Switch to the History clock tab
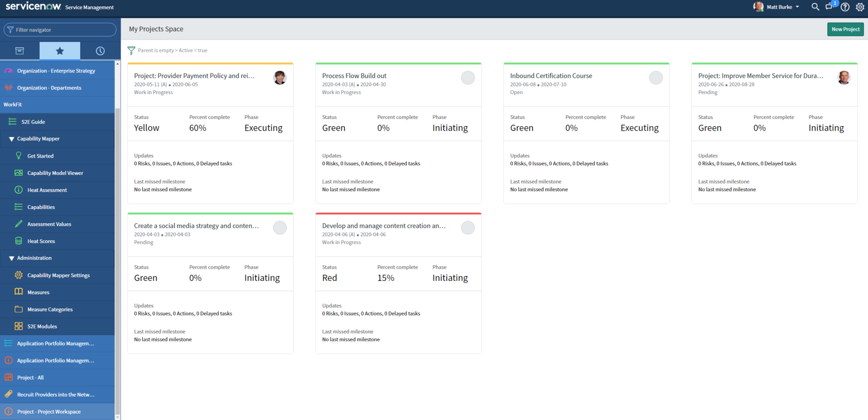Screen dimensions: 868x420 [x=100, y=51]
